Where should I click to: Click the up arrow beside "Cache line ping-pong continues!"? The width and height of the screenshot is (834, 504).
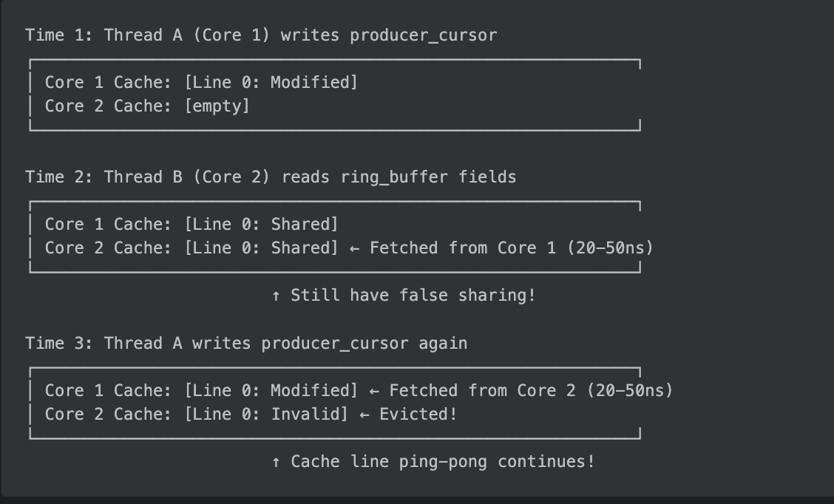coord(276,462)
